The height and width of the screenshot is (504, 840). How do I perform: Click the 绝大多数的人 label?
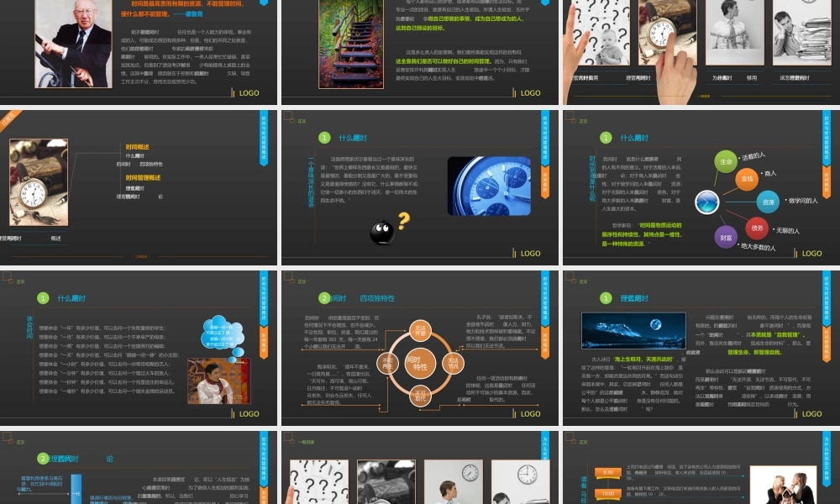(x=758, y=247)
